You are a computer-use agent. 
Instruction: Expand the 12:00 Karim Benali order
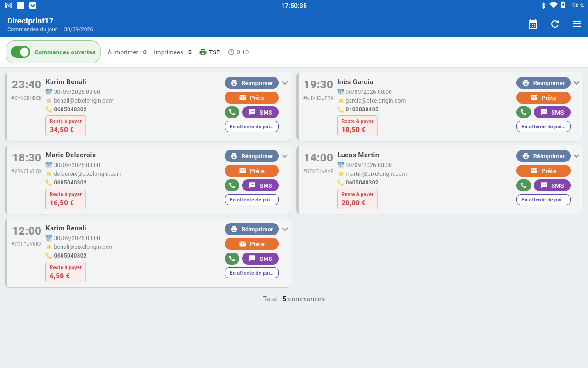(285, 230)
